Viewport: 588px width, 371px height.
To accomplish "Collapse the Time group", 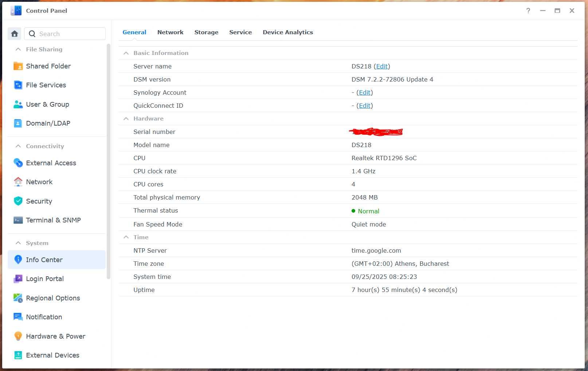I will coord(126,237).
